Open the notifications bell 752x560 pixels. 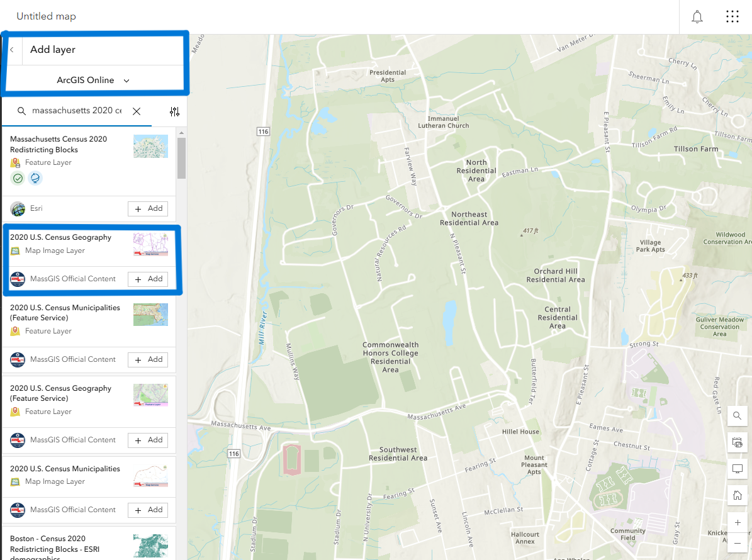[697, 17]
